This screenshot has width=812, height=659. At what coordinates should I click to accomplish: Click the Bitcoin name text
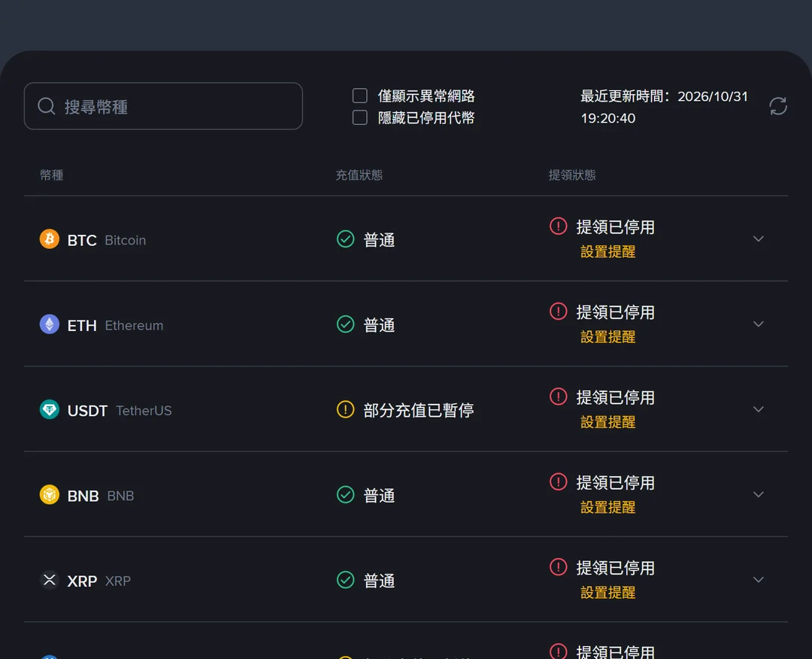126,241
